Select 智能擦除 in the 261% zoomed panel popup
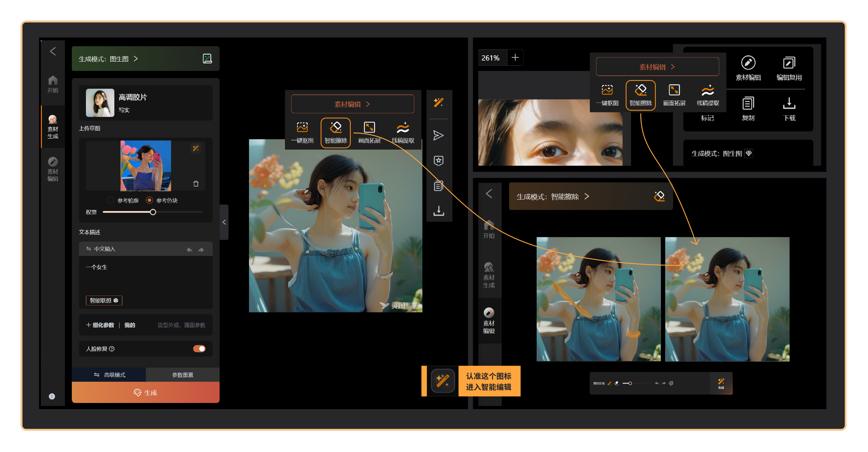The image size is (868, 452). [x=641, y=95]
